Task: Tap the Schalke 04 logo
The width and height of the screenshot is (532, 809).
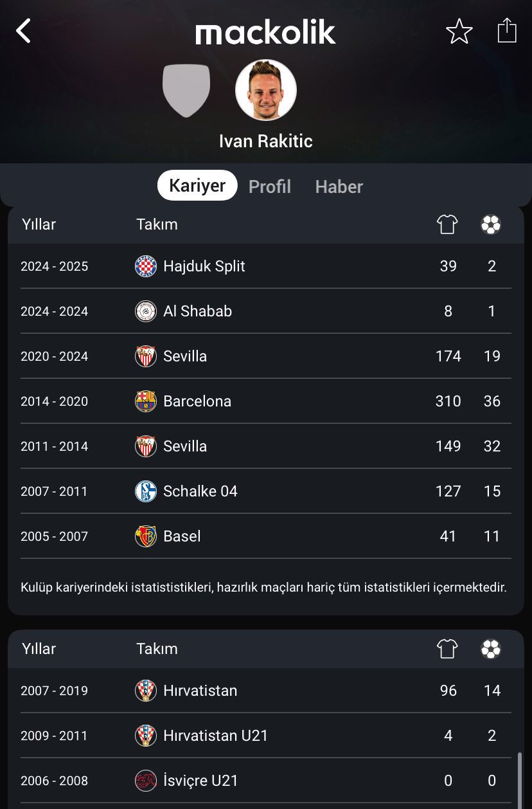Action: 146,491
